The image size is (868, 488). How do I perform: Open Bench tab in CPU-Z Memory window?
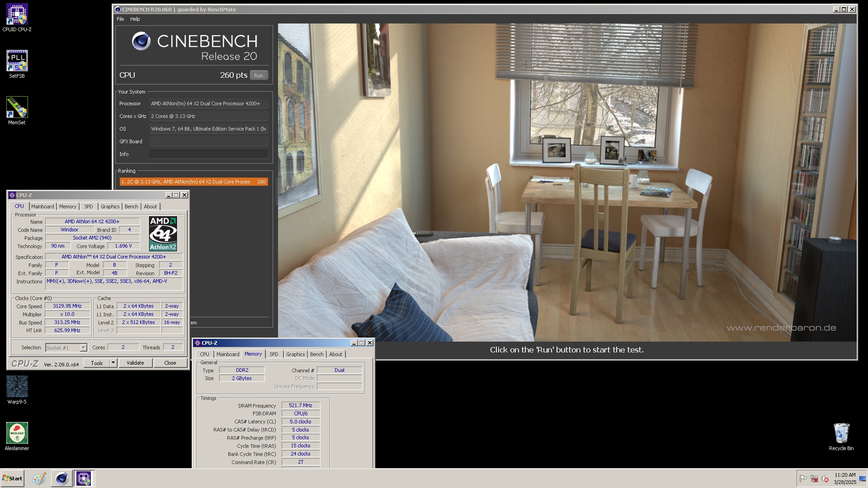pos(317,354)
